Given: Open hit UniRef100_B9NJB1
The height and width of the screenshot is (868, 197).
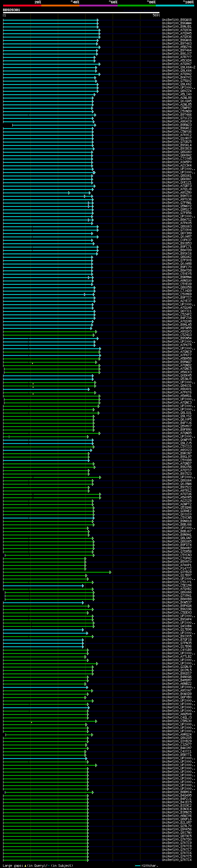Looking at the screenshot, I should (x=177, y=26).
